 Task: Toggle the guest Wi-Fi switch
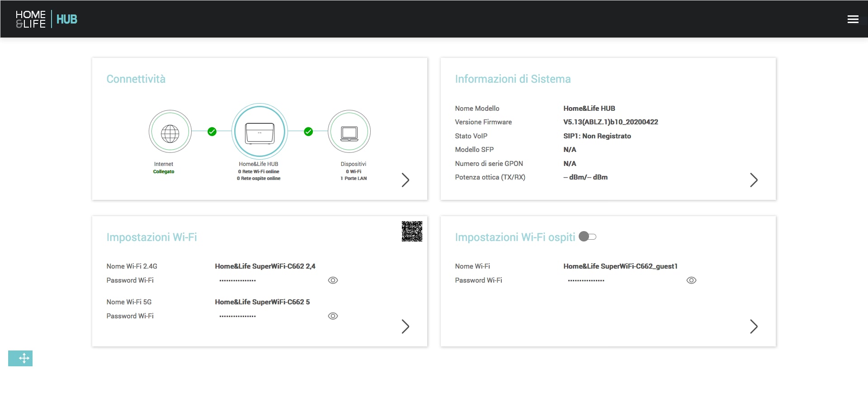click(x=587, y=237)
